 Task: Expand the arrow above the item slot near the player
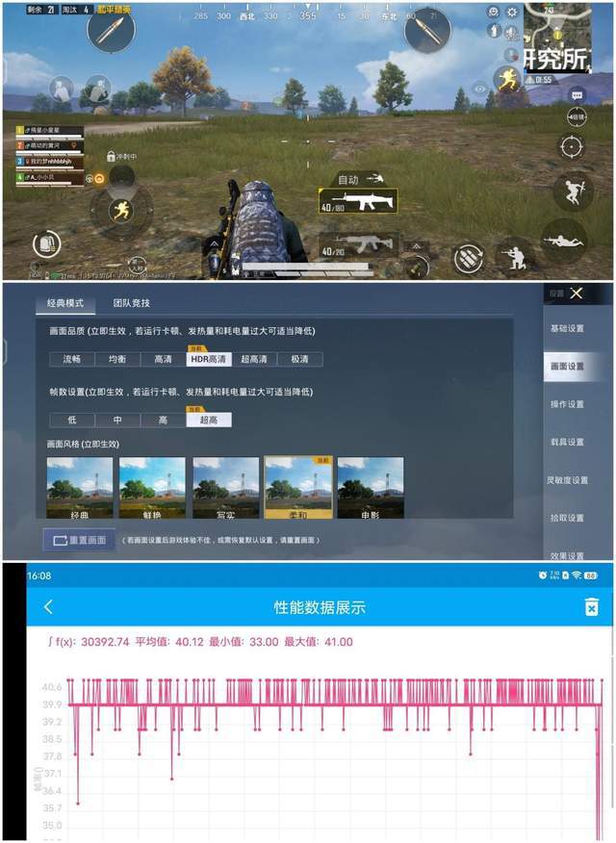[214, 244]
